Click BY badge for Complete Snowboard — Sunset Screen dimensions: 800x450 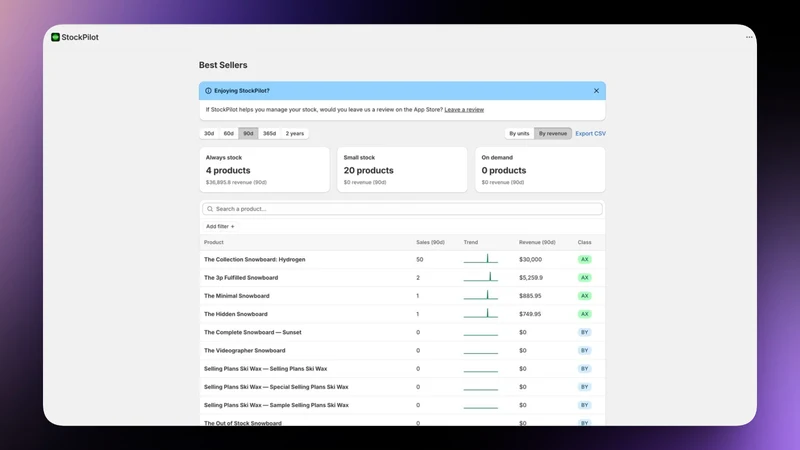(585, 332)
